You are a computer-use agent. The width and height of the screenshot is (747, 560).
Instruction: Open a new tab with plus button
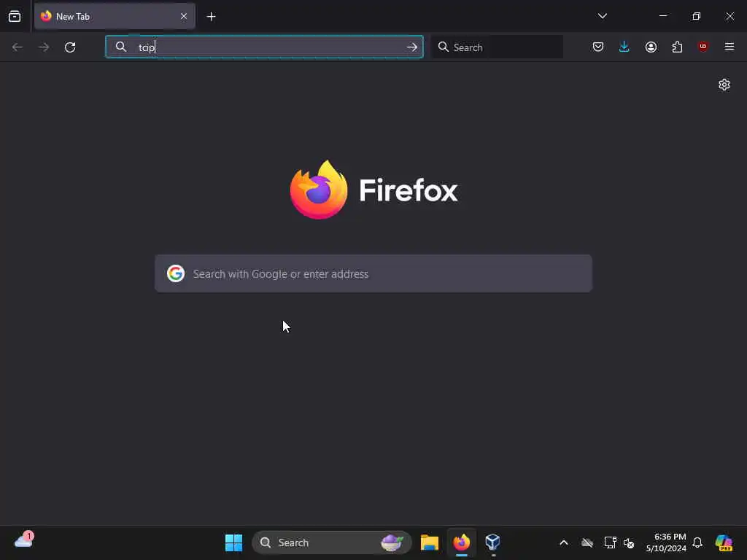pos(211,17)
